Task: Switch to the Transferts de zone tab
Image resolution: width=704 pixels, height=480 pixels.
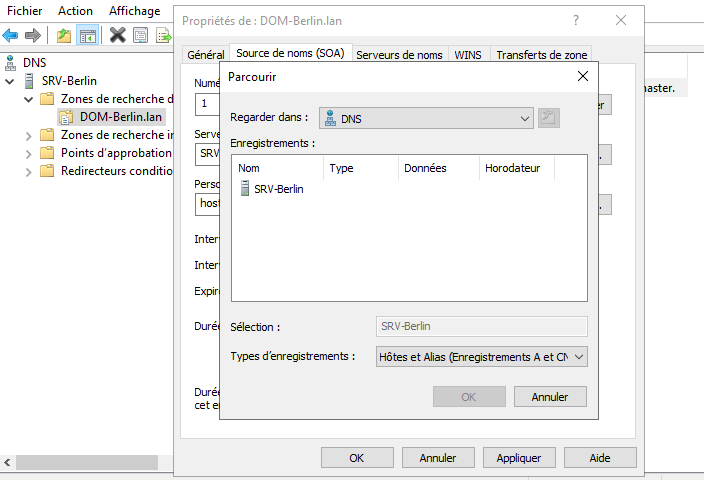Action: pos(542,55)
